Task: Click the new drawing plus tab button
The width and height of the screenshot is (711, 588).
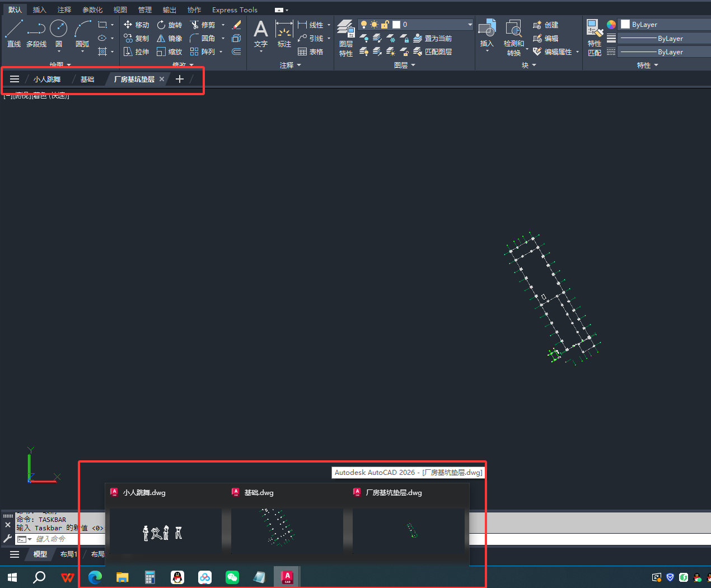Action: 180,79
